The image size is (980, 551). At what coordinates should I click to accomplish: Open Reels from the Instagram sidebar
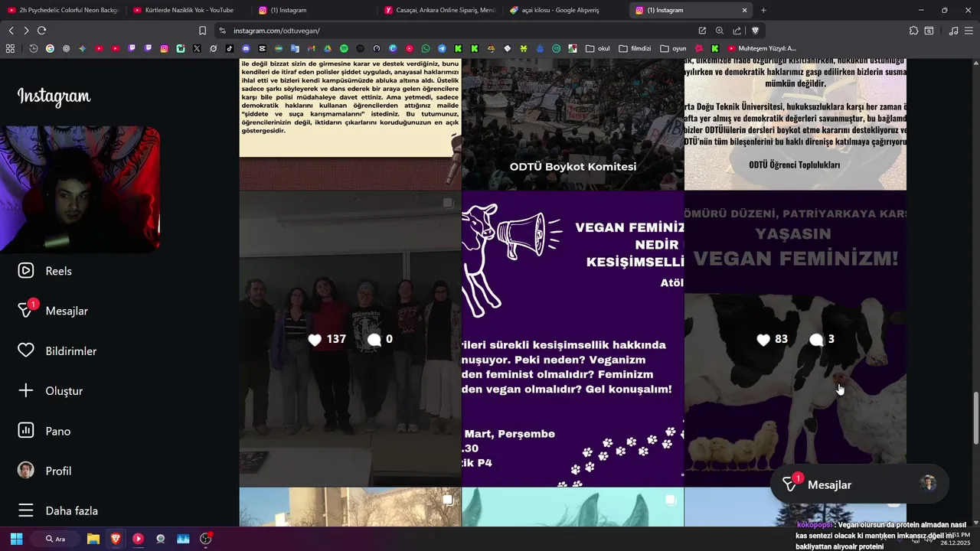(x=46, y=271)
